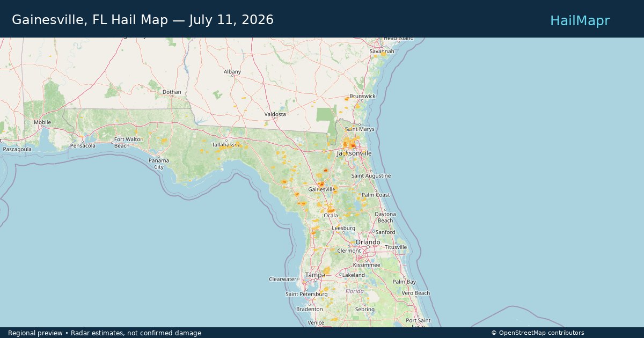Click the Saint Augustine label
644x338 pixels.
371,176
